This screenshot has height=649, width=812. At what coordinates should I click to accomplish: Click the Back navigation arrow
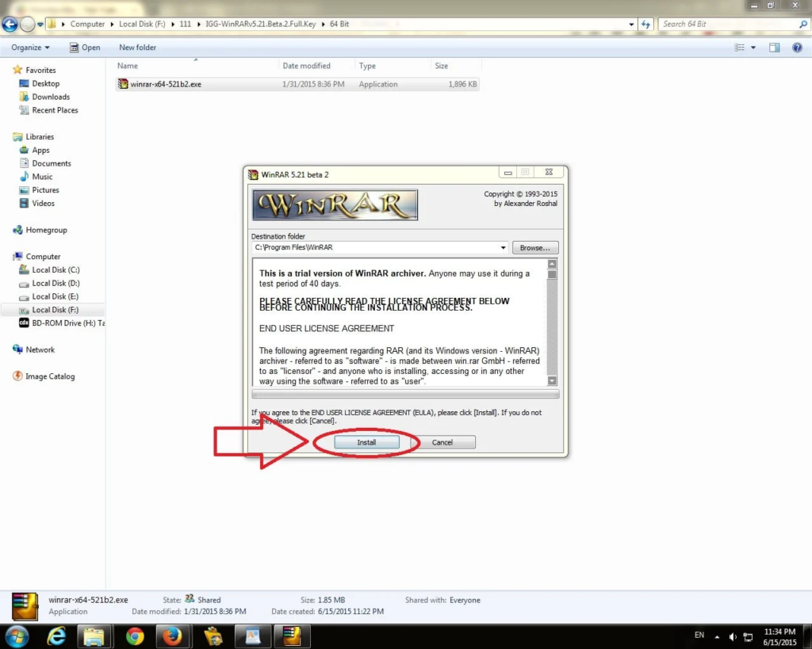(10, 25)
